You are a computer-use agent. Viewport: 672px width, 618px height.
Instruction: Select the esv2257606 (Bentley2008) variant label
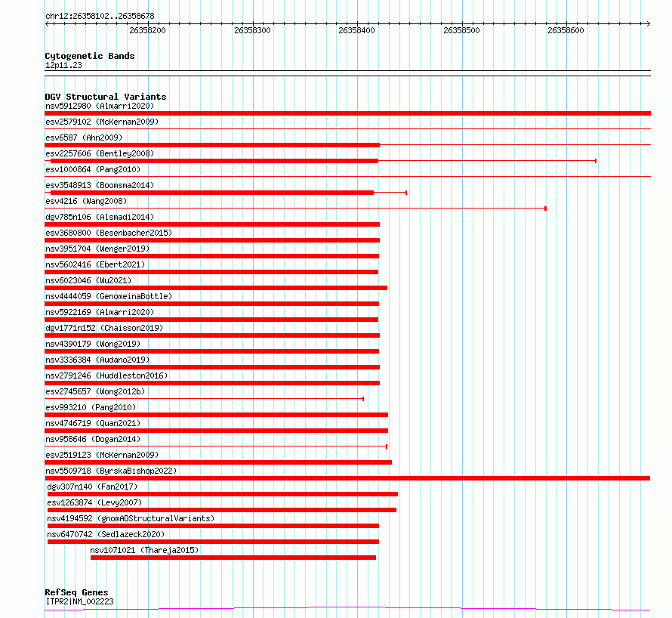[100, 153]
